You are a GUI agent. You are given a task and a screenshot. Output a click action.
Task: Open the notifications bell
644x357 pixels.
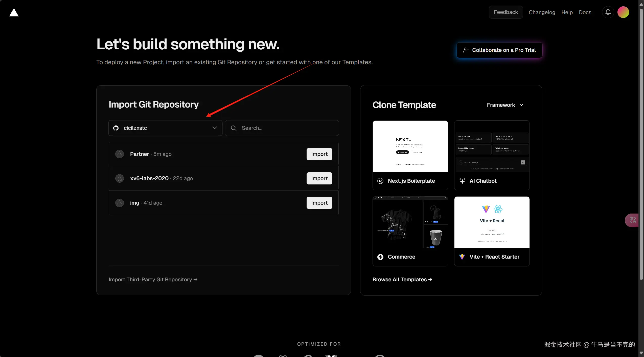tap(608, 12)
